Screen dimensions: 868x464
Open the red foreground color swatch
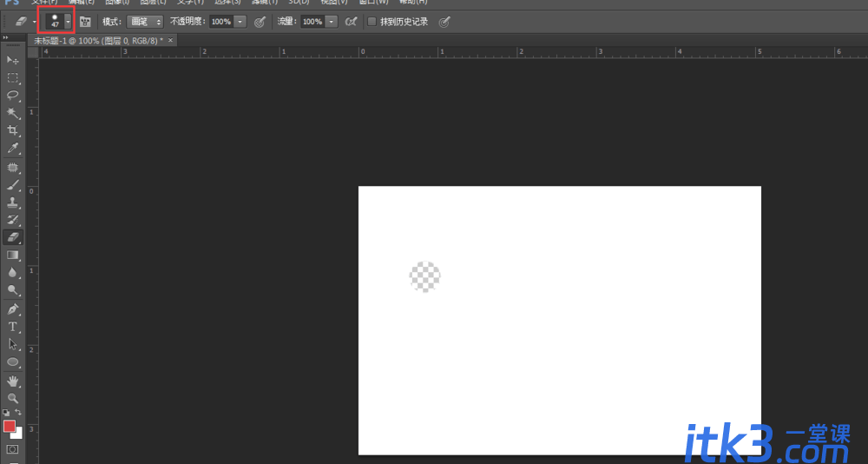9,426
